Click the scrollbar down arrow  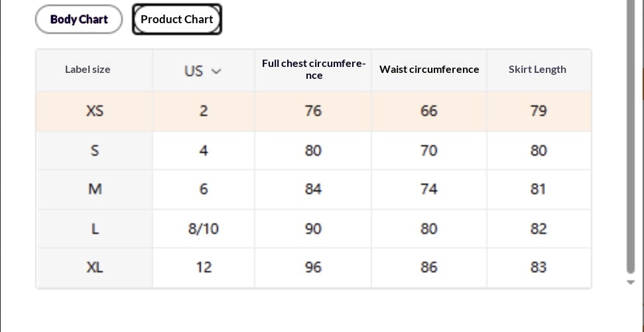631,282
